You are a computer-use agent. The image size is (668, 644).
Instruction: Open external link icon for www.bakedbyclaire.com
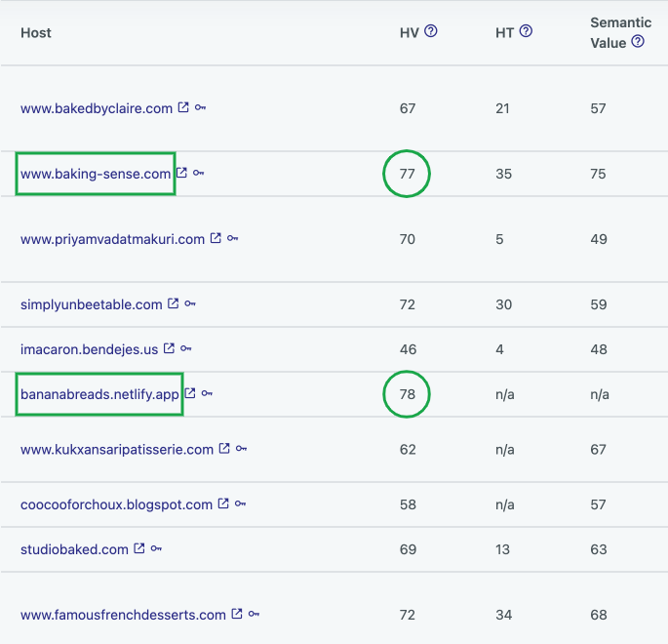183,107
